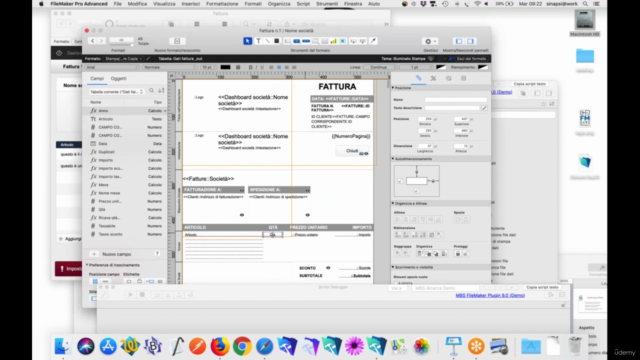Click lower Copia script testo button
The width and height of the screenshot is (640, 360).
coord(542,287)
